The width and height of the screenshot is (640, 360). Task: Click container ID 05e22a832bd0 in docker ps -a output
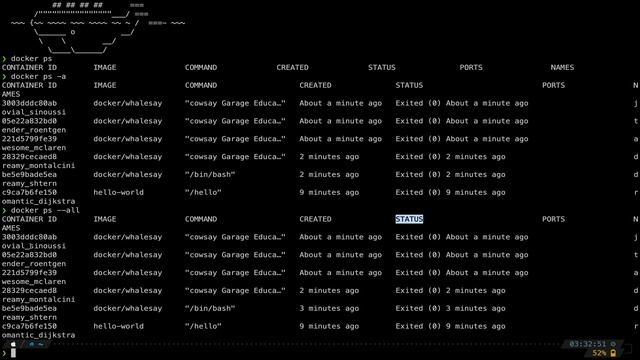(29, 121)
